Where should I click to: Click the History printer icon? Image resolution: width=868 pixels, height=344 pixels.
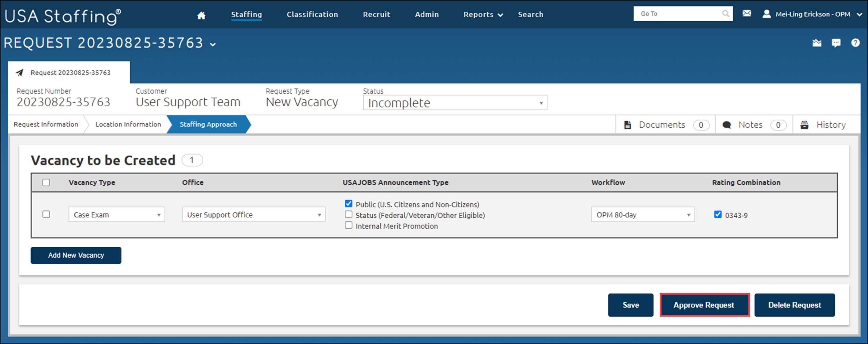pos(805,125)
